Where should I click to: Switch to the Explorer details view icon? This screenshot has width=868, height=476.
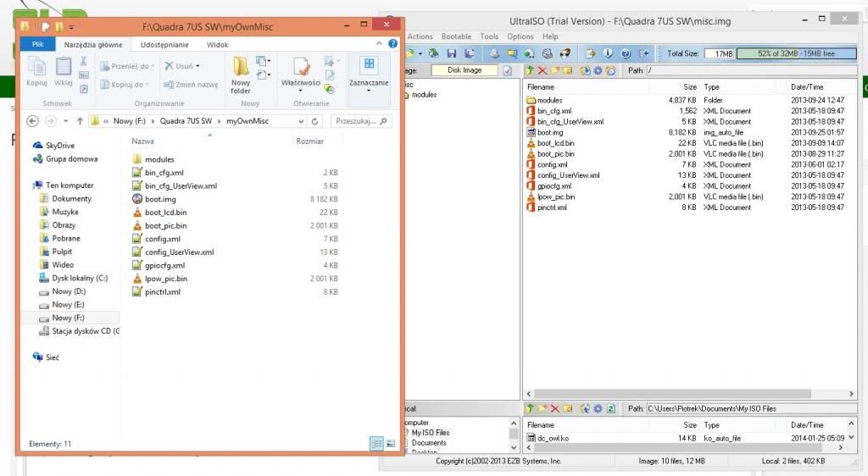point(376,443)
